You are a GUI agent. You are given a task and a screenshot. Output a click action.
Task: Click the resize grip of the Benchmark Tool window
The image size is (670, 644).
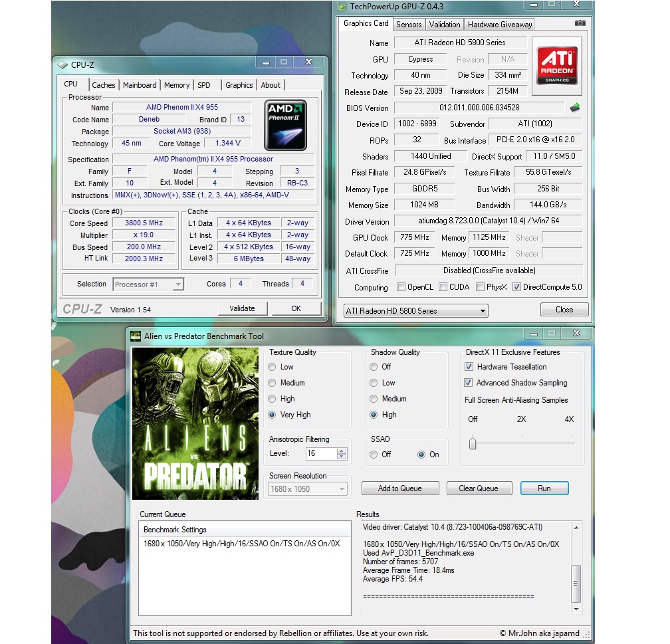(587, 635)
